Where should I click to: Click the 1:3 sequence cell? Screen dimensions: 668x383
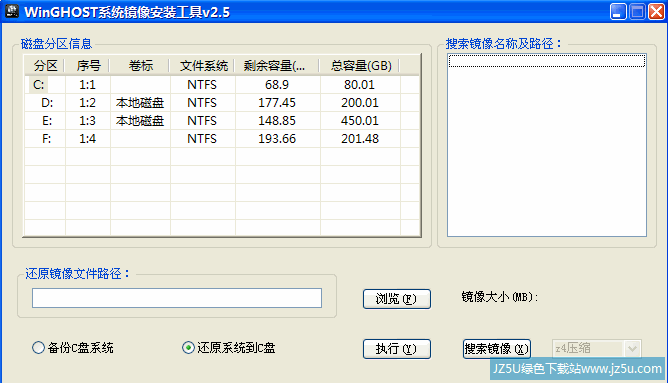[87, 121]
